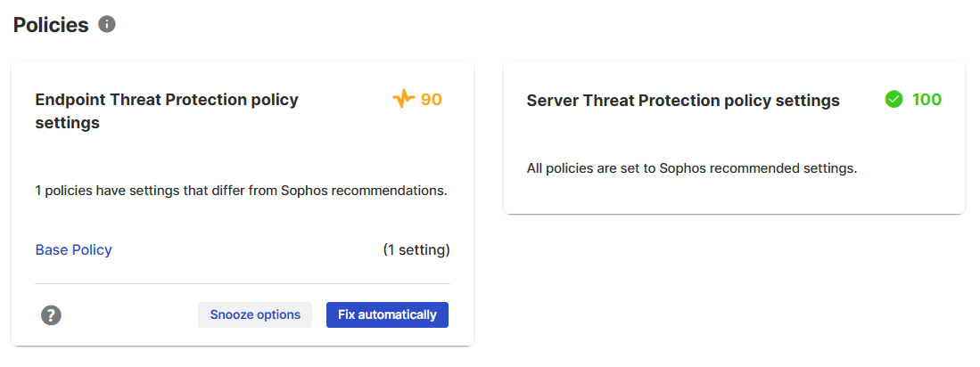This screenshot has height=367, width=980.
Task: Click the Endpoint Threat Protection policy settings title
Action: click(167, 111)
